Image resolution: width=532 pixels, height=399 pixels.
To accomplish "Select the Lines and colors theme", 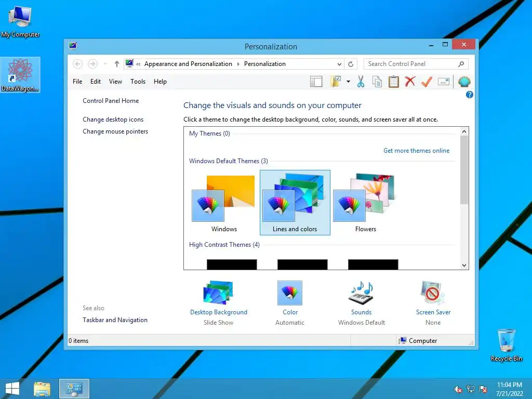I will pyautogui.click(x=295, y=203).
